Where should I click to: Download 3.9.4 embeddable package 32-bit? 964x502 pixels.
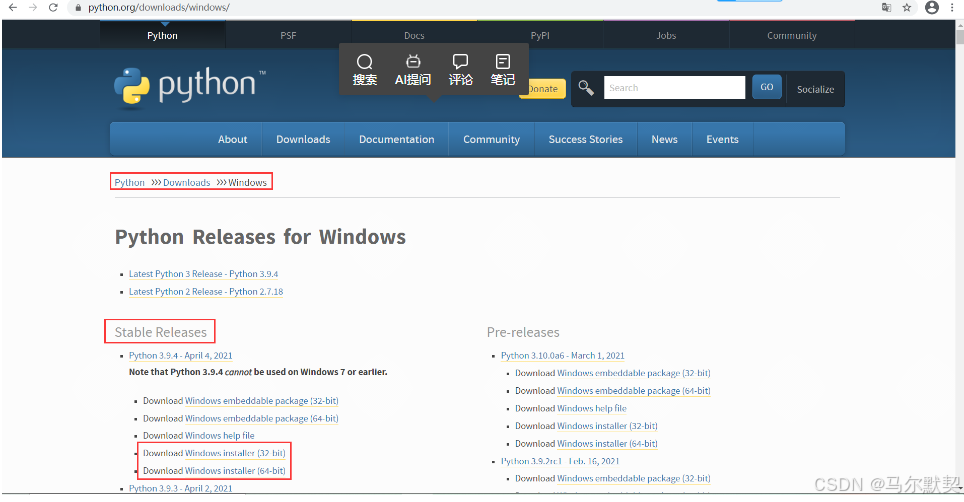[262, 401]
